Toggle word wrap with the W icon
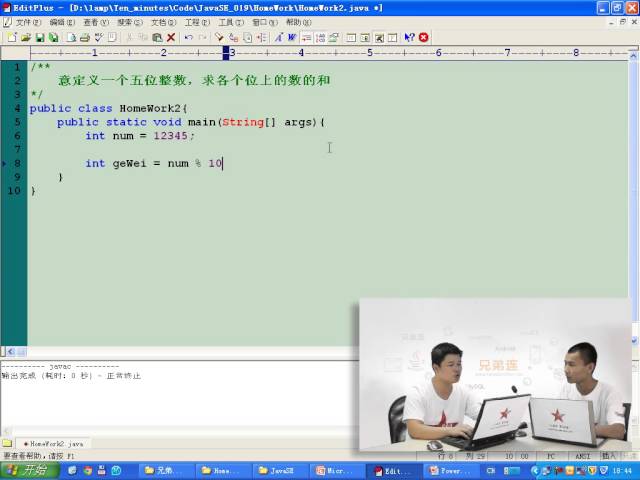 pyautogui.click(x=292, y=38)
